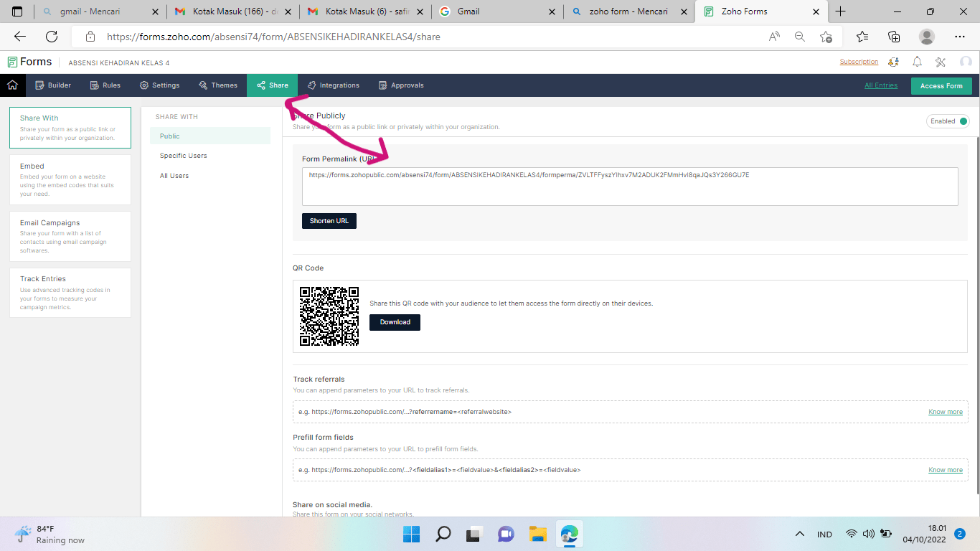Click the Zoho Forms logo
This screenshot has height=551, width=980.
(29, 62)
